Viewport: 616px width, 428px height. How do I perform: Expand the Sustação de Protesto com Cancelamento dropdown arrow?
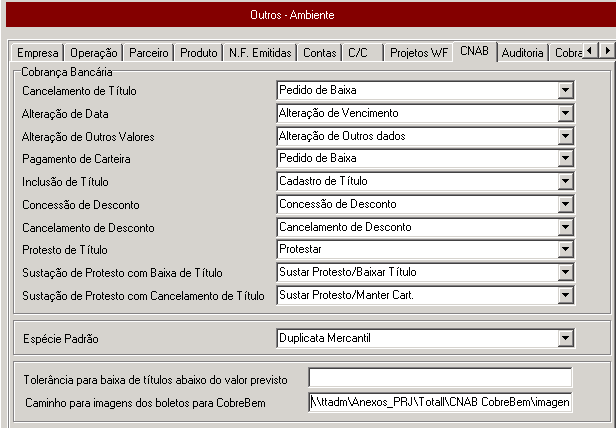[565, 295]
